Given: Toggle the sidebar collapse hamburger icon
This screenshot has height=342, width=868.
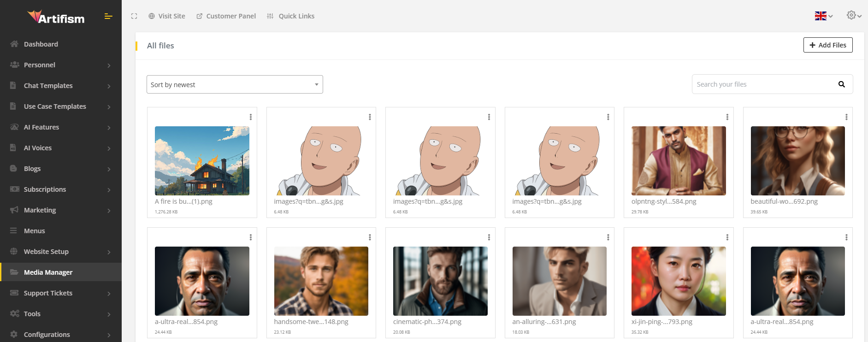Looking at the screenshot, I should (x=108, y=17).
